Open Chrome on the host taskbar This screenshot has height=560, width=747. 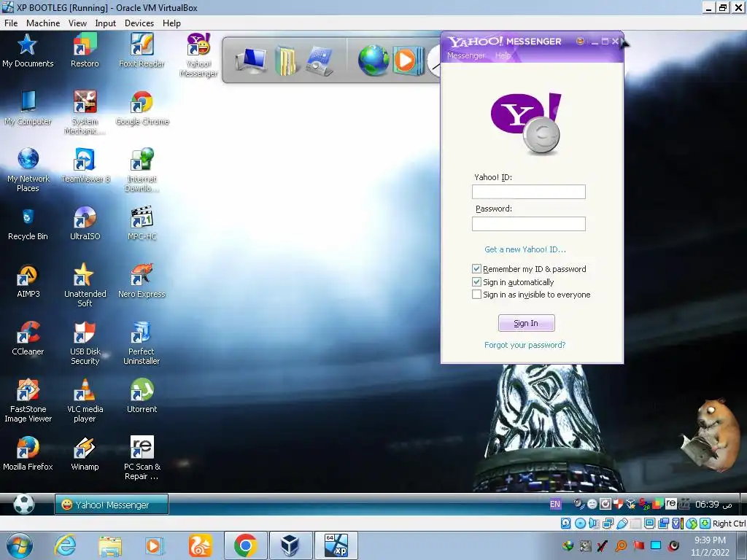click(245, 545)
